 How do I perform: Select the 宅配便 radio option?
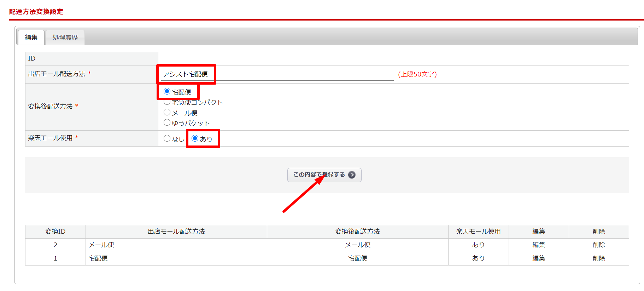(167, 91)
